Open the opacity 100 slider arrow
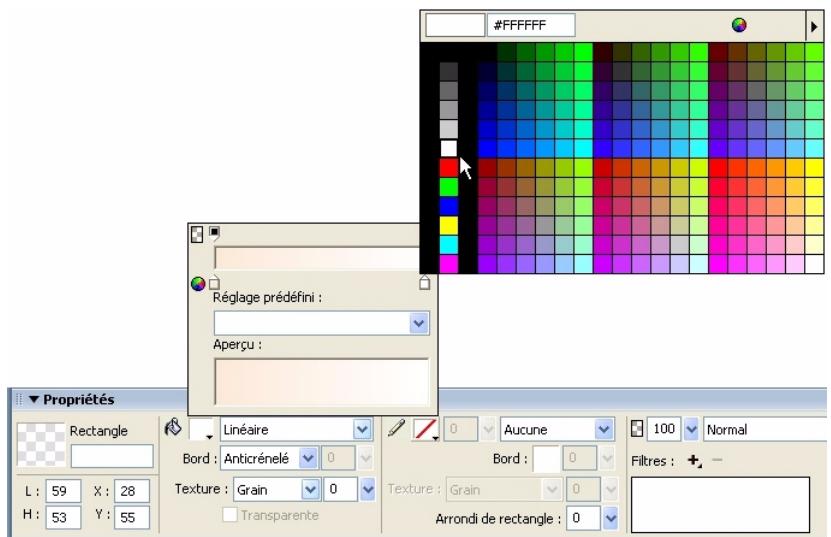 pyautogui.click(x=691, y=428)
